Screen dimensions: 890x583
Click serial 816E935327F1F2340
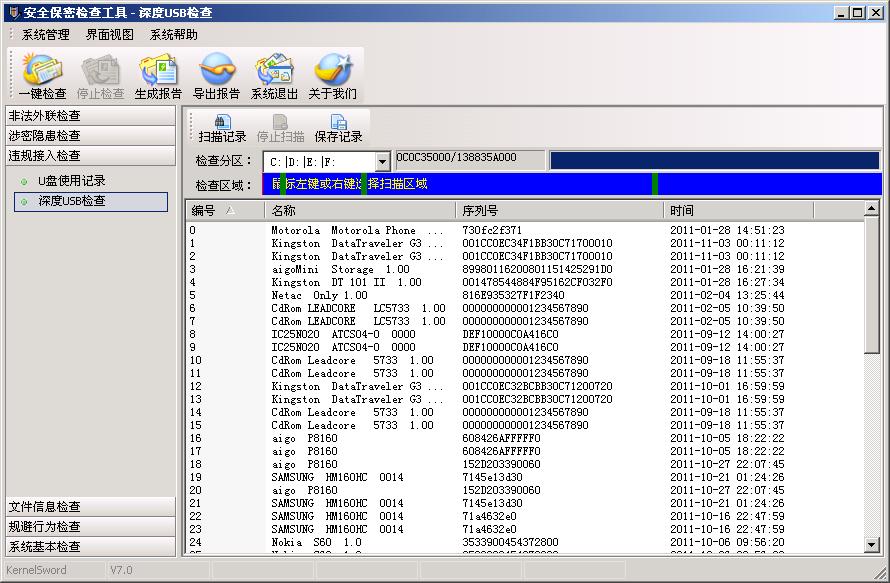[513, 296]
